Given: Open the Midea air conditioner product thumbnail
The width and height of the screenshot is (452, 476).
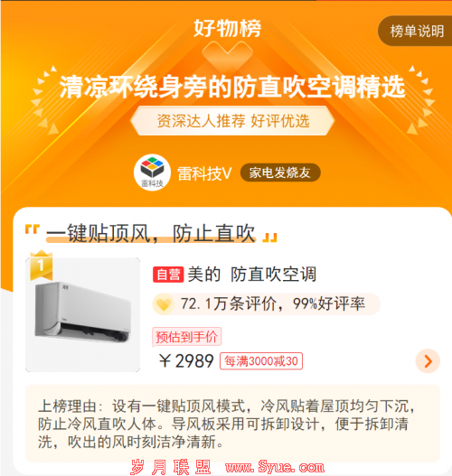Looking at the screenshot, I should (82, 315).
